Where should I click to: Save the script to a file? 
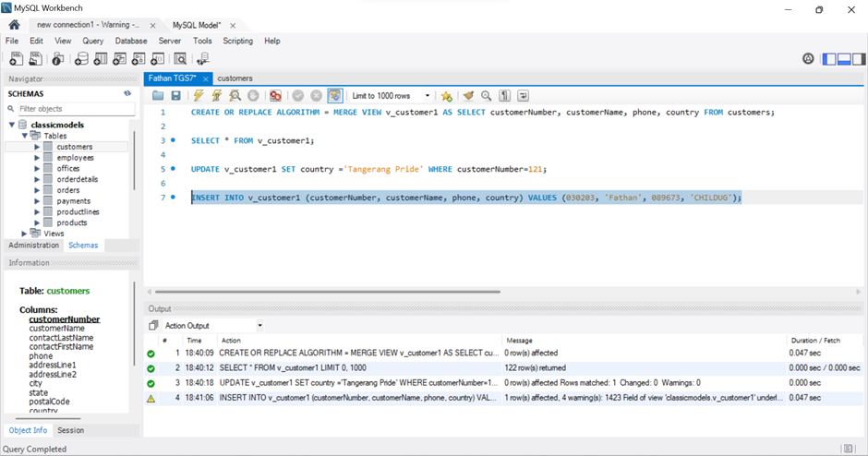coord(175,96)
